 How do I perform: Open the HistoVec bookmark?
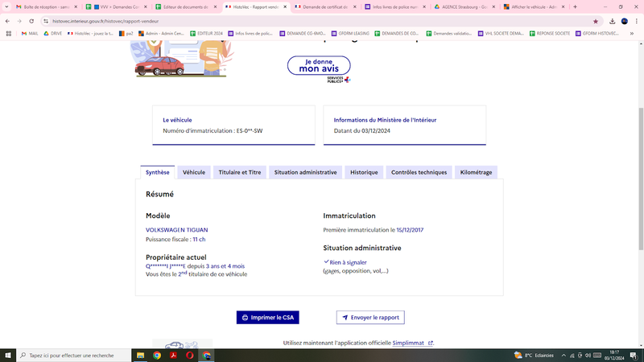pos(90,34)
